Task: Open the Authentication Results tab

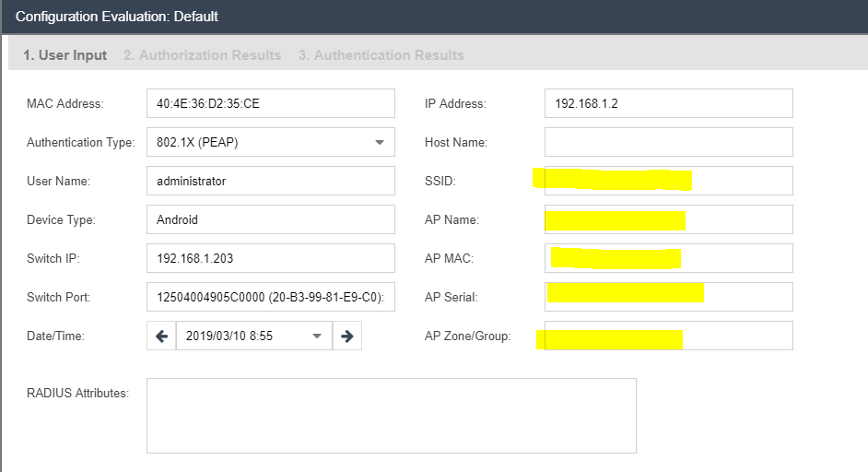Action: click(x=381, y=55)
